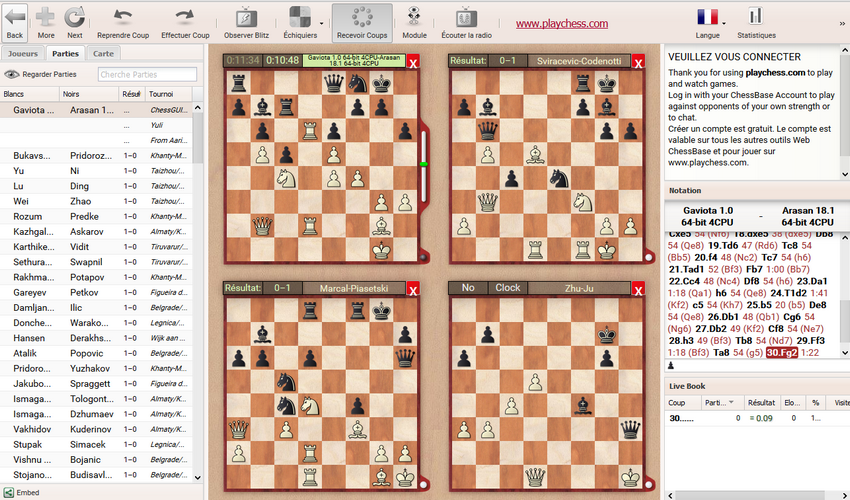Image resolution: width=850 pixels, height=500 pixels.
Task: Open the More plus icon
Action: (x=46, y=17)
